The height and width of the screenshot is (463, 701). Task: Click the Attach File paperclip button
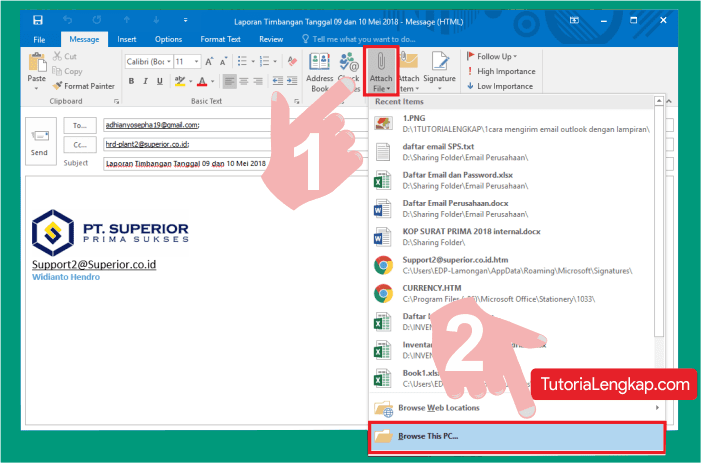click(381, 71)
